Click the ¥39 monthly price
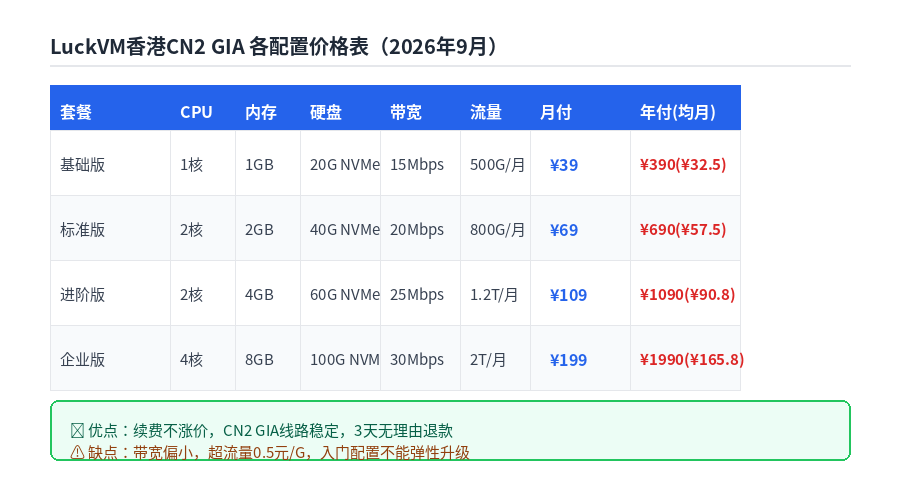This screenshot has width=900, height=500. coord(564,165)
